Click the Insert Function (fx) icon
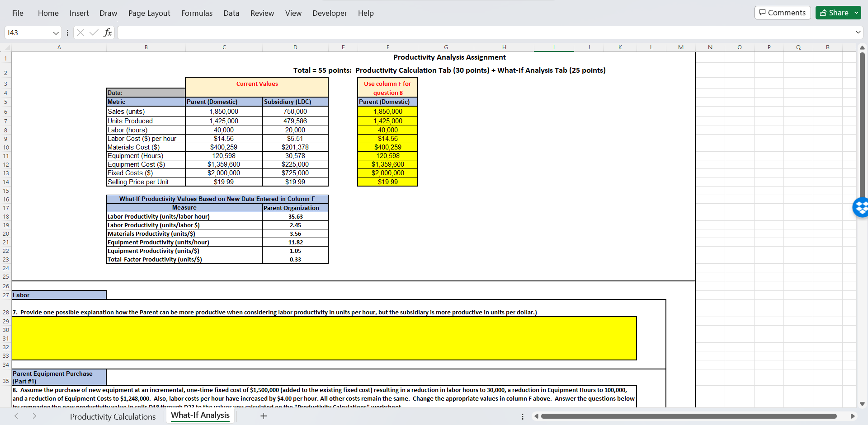Screen dimensions: 868x425 [108, 33]
